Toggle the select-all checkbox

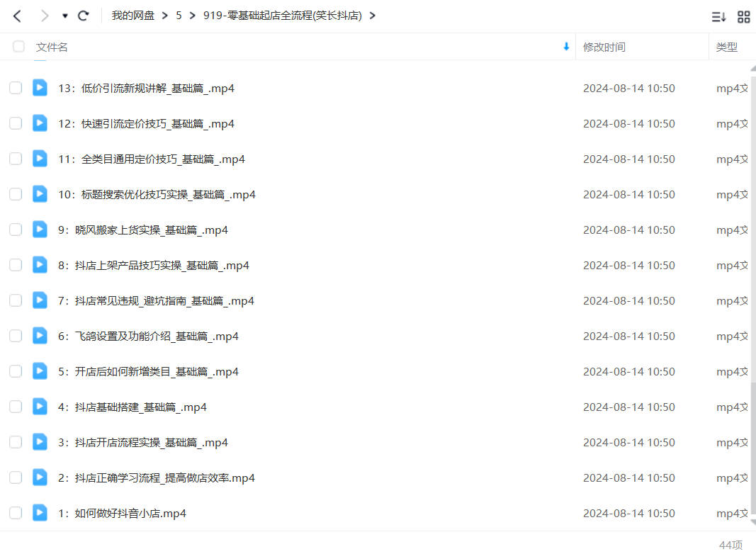(18, 46)
